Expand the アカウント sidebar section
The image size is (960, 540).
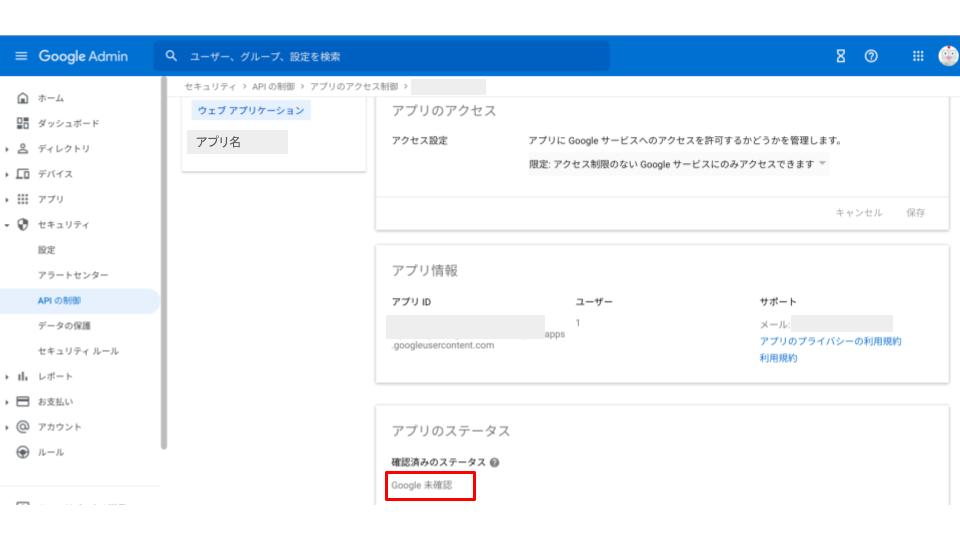click(x=7, y=427)
